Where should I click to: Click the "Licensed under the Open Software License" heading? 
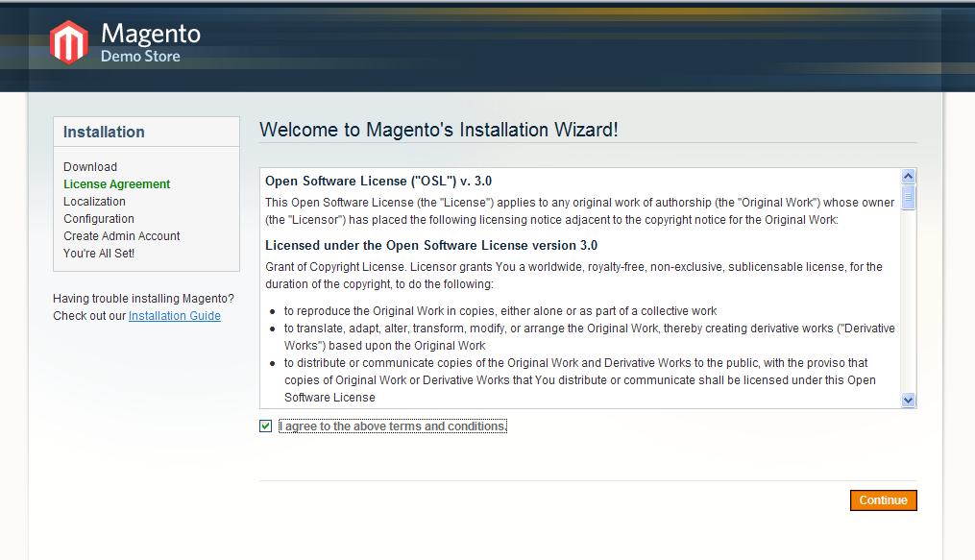[x=430, y=245]
